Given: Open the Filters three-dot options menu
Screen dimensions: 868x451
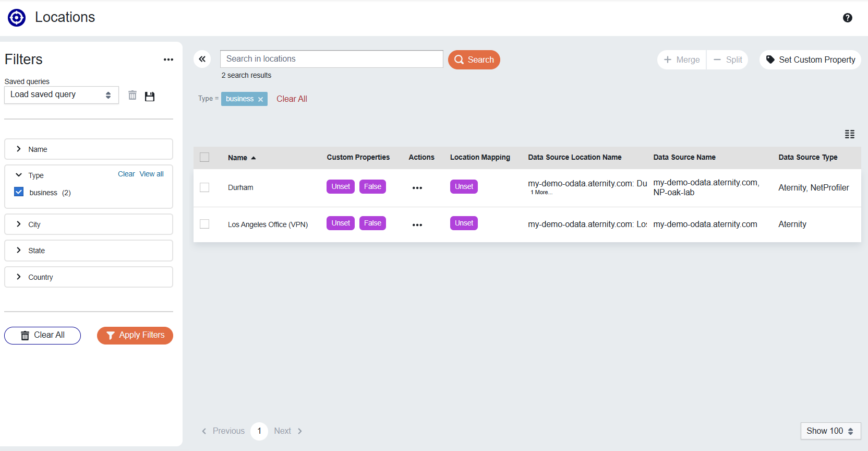Looking at the screenshot, I should [x=168, y=60].
